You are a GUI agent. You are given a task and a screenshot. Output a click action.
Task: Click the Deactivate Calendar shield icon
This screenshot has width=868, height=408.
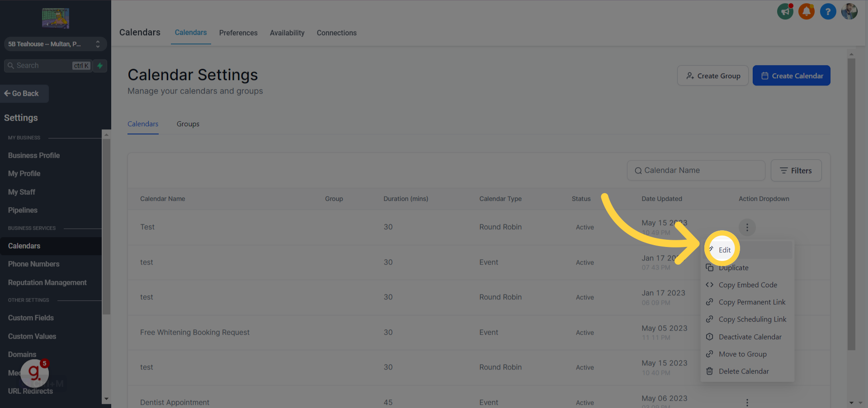pyautogui.click(x=710, y=337)
